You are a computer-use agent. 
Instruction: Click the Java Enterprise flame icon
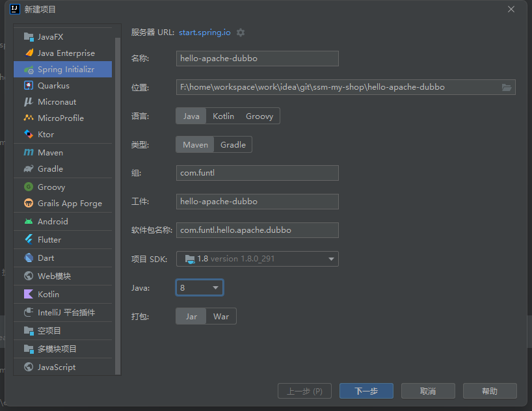tap(29, 53)
